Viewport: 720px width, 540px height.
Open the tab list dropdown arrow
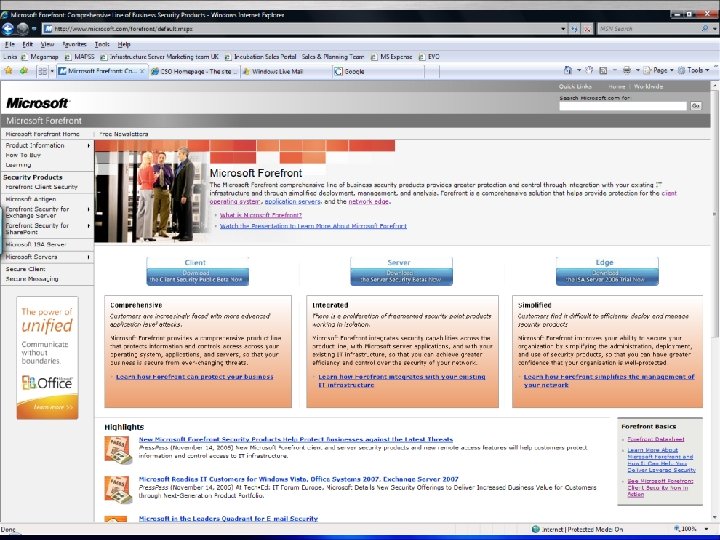click(x=52, y=71)
